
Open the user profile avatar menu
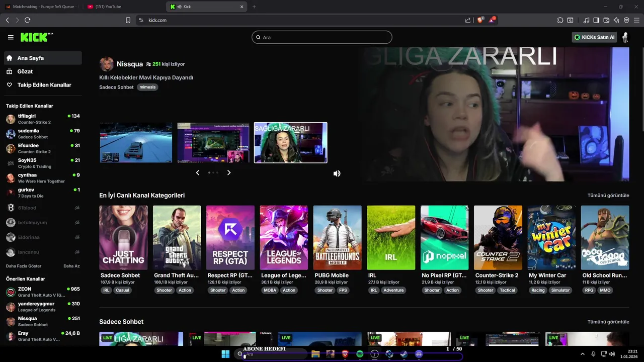pos(625,37)
